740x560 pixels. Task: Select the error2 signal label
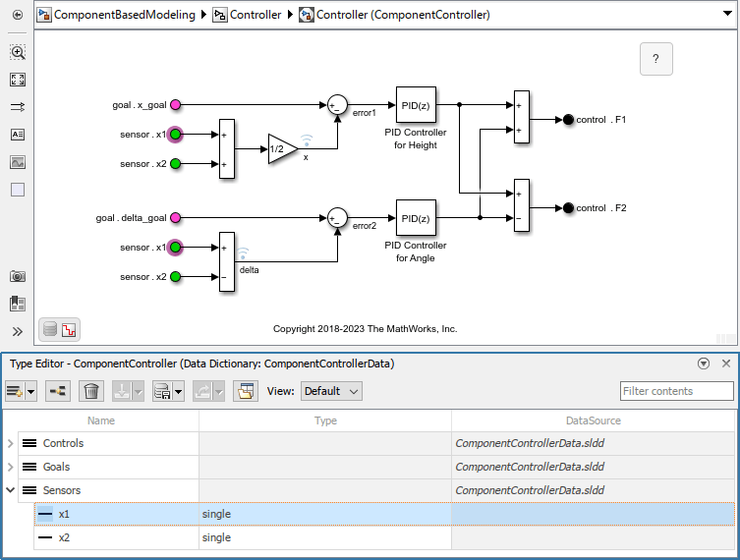tap(365, 226)
